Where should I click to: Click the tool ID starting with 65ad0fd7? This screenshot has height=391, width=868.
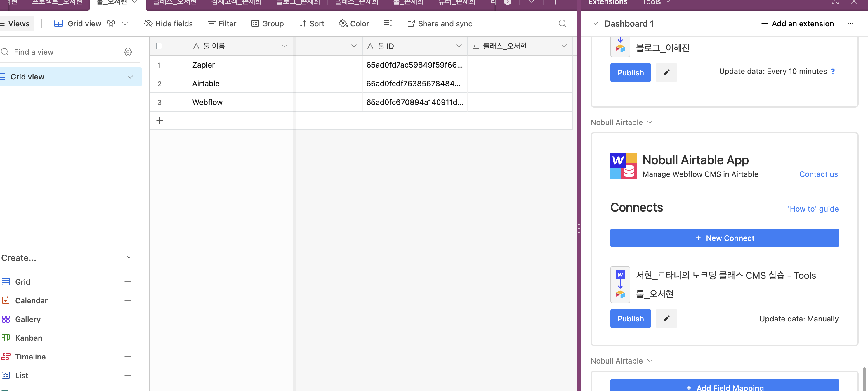[415, 65]
